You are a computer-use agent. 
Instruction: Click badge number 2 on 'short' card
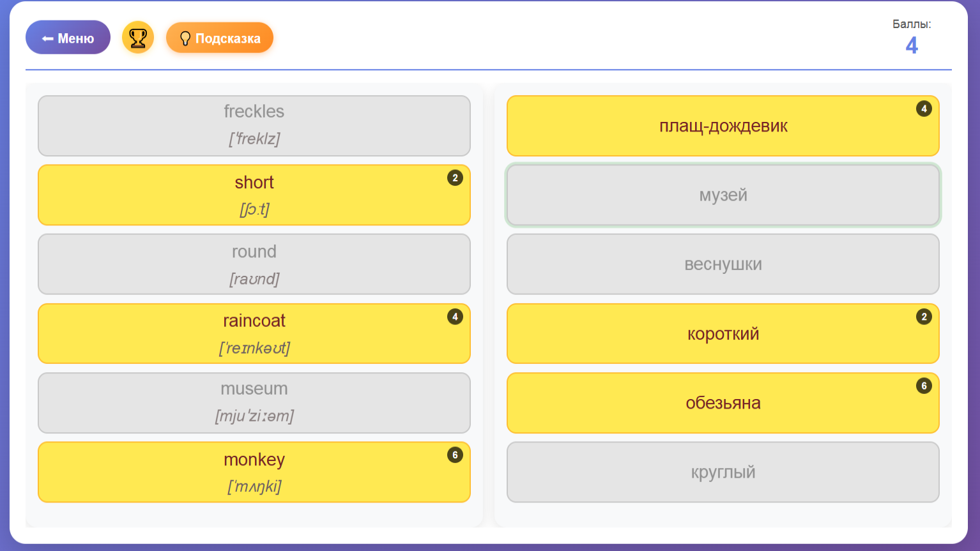pyautogui.click(x=455, y=178)
